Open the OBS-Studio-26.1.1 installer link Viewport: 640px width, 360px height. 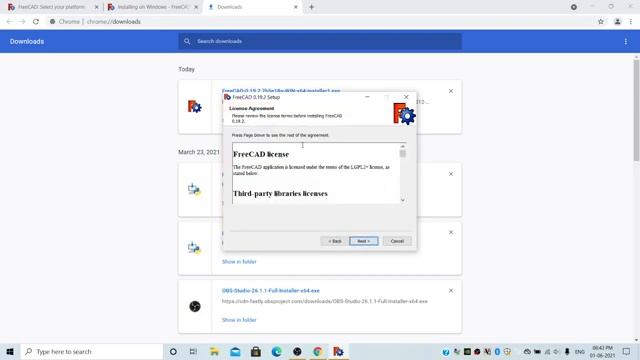[x=271, y=291]
